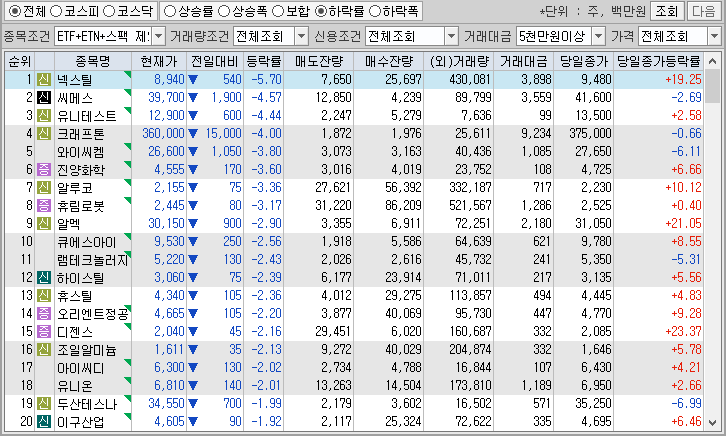Viewport: 726px width, 436px height.
Task: Click the 현재가 column header
Action: pos(159,61)
